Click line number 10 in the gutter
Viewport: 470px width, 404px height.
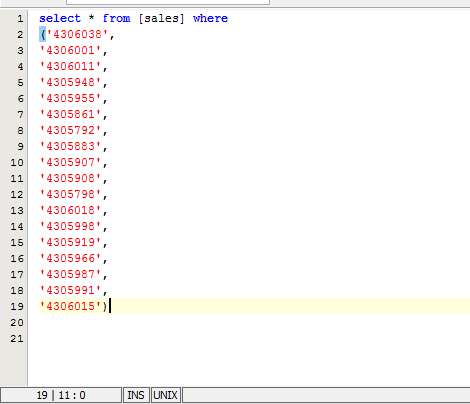(17, 163)
